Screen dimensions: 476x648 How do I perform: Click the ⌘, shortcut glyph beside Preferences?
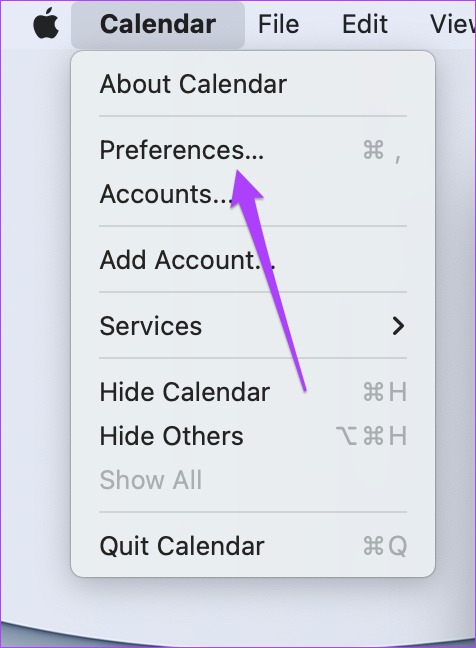(x=382, y=150)
